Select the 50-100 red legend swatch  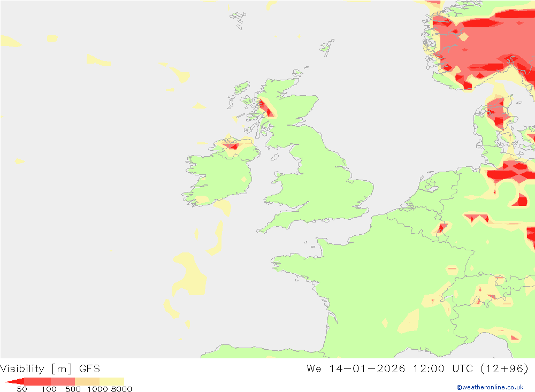coord(37,381)
